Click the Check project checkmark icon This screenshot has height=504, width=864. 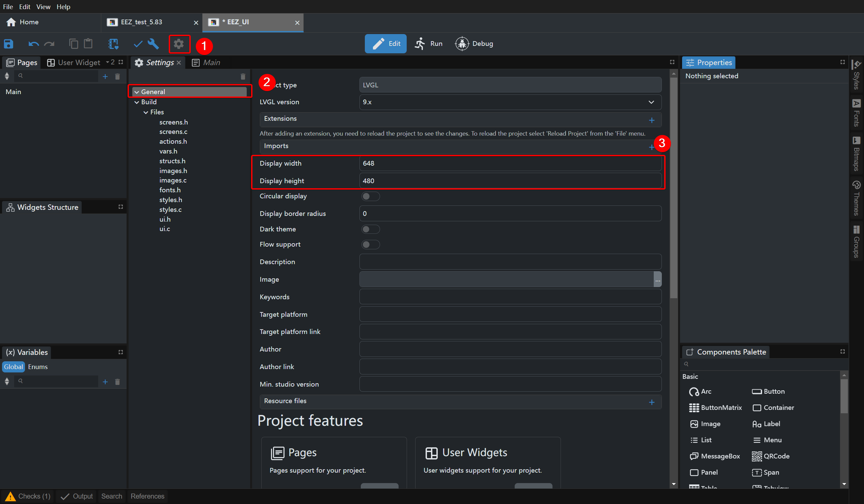(x=138, y=44)
